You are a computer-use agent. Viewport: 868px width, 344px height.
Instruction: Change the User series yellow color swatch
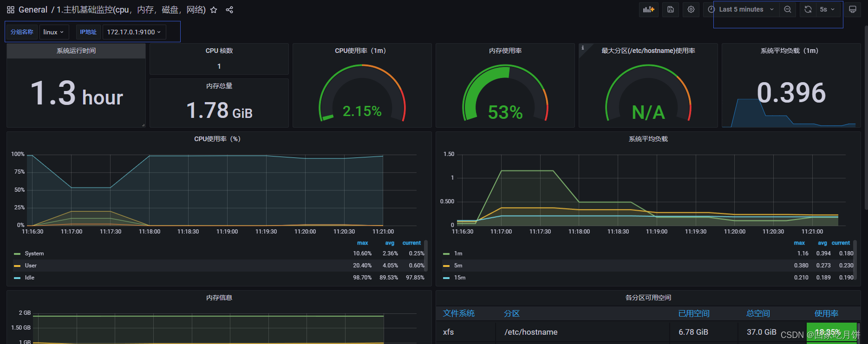click(17, 266)
